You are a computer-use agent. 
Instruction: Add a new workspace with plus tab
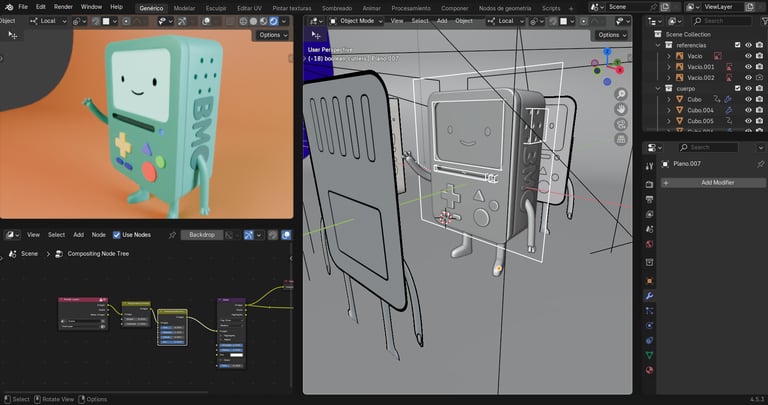click(571, 8)
